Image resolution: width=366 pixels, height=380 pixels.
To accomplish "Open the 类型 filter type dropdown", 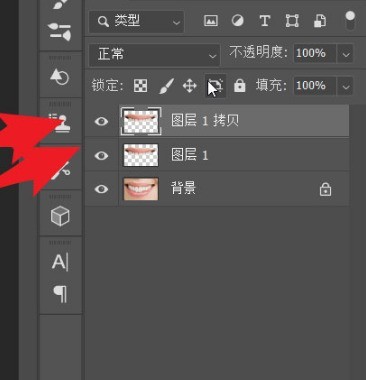I will click(137, 22).
